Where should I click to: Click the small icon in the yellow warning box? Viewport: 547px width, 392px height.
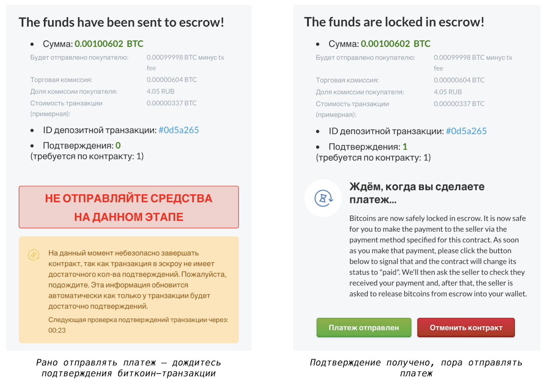click(x=34, y=255)
